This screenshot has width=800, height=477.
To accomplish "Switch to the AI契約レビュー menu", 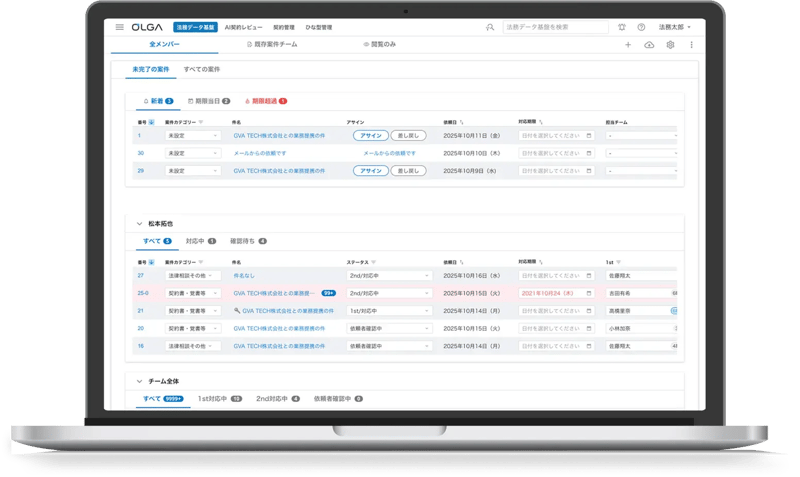I will tap(243, 27).
